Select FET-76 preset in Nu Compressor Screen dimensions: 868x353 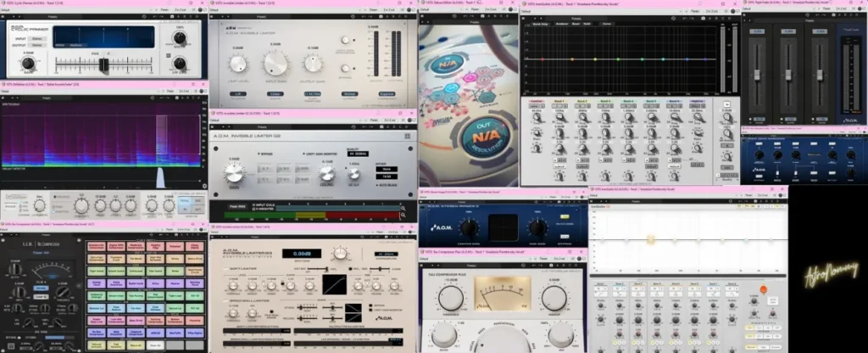click(x=195, y=307)
